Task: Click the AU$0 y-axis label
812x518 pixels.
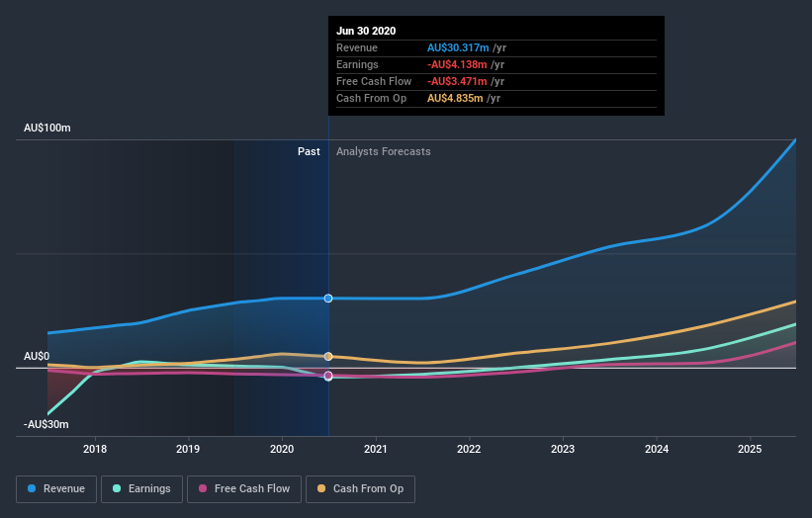Action: point(37,356)
